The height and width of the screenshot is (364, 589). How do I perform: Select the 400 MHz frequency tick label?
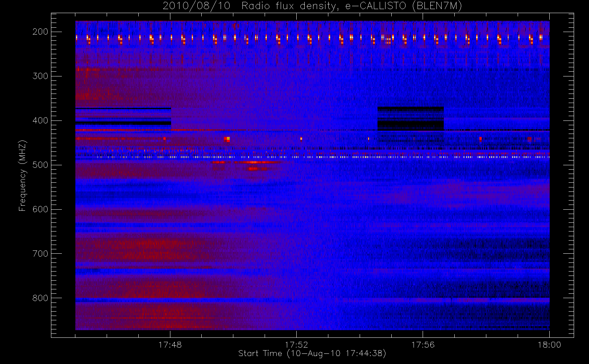tap(40, 120)
